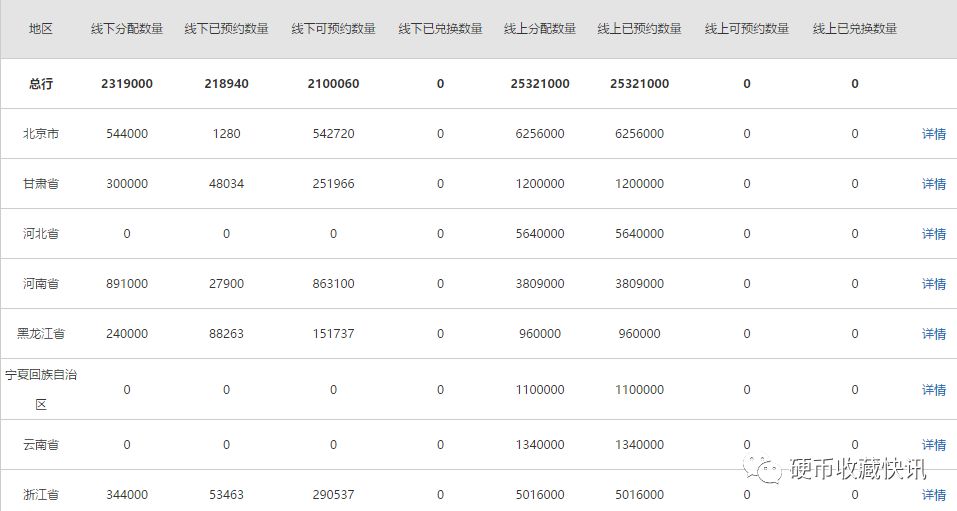Select the 宁夏回族自治区 region cell
The image size is (957, 511).
pyautogui.click(x=41, y=390)
